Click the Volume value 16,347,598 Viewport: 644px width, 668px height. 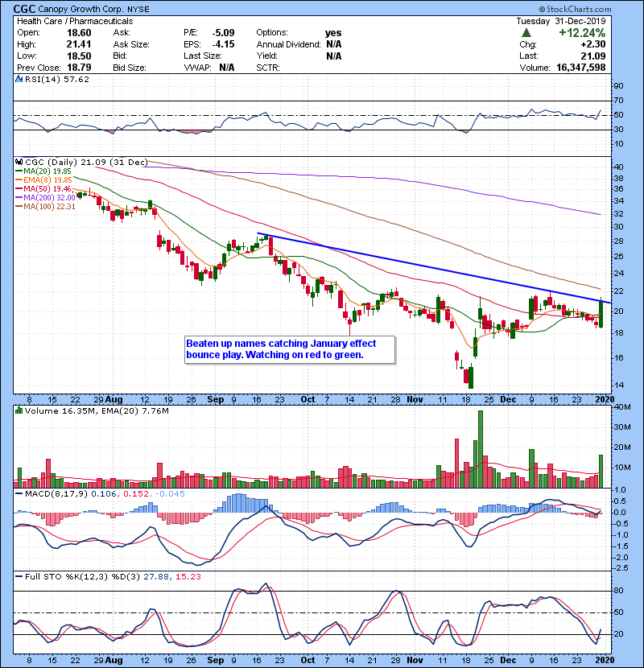click(x=581, y=68)
